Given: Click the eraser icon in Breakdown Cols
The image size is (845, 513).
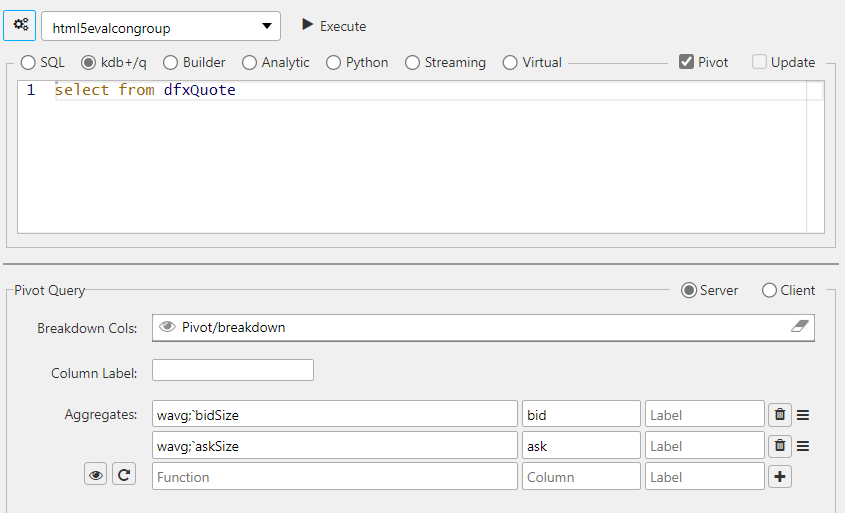Looking at the screenshot, I should [x=798, y=327].
